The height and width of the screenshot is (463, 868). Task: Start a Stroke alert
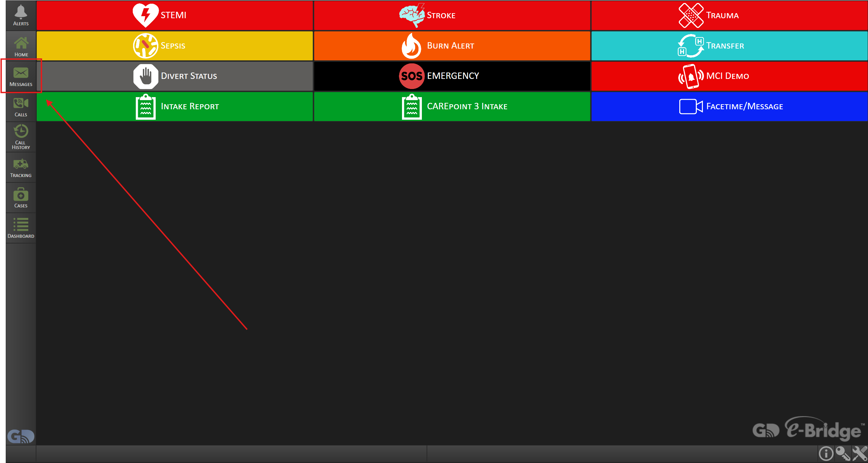(x=452, y=16)
